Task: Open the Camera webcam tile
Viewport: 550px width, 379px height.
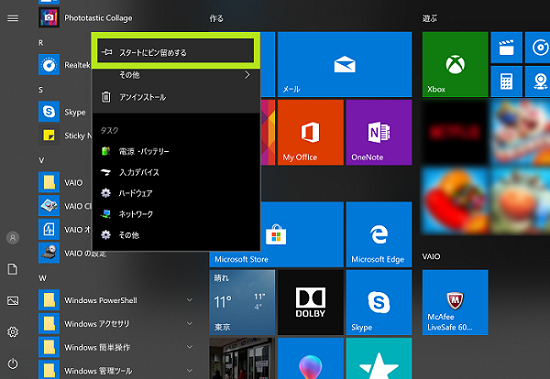Action: click(x=537, y=81)
